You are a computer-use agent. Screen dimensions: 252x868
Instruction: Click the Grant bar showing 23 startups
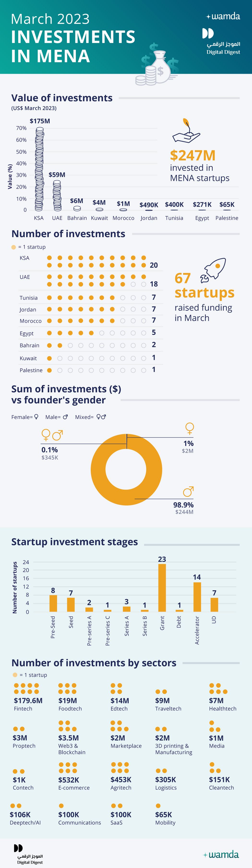(162, 588)
